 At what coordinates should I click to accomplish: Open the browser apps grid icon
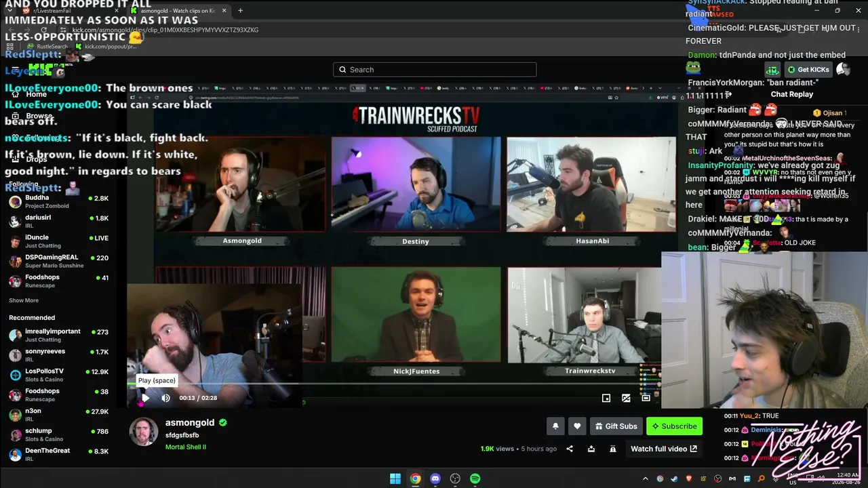point(9,47)
